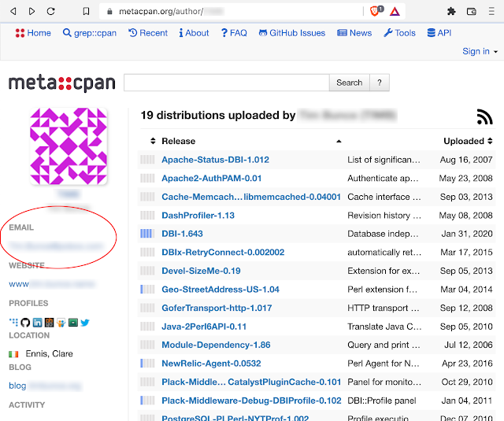Screen dimensions: 504x421
Task: Open the browser wallet icon
Action: tap(471, 12)
